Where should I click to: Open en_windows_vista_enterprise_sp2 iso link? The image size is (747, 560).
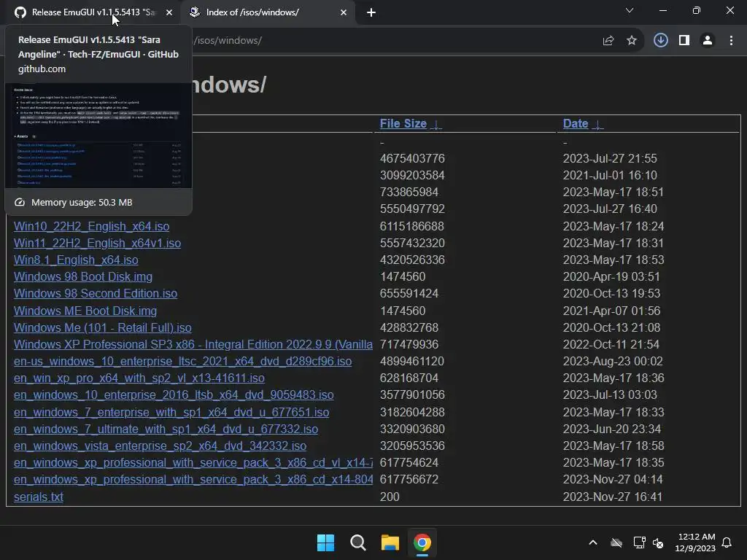point(160,446)
